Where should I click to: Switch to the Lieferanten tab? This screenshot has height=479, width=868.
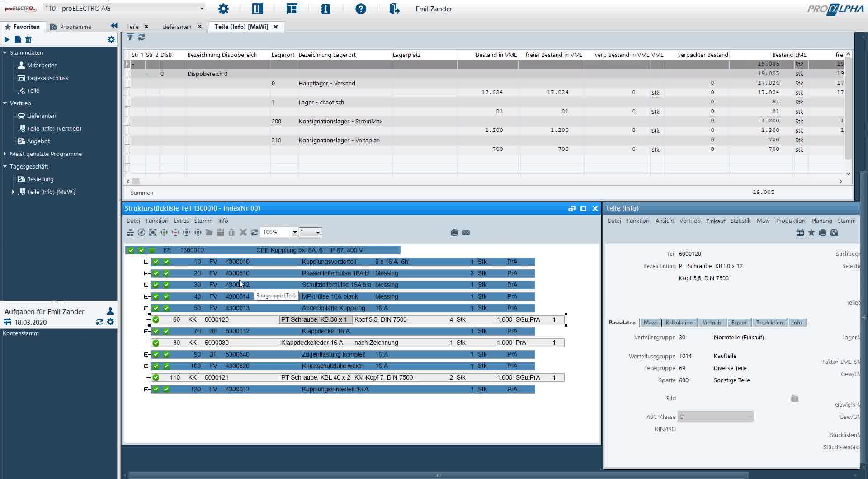[177, 27]
